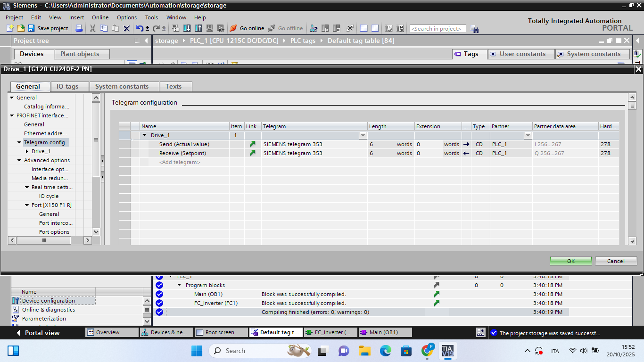Click the Save project toolbar icon
Image resolution: width=644 pixels, height=362 pixels.
31,28
